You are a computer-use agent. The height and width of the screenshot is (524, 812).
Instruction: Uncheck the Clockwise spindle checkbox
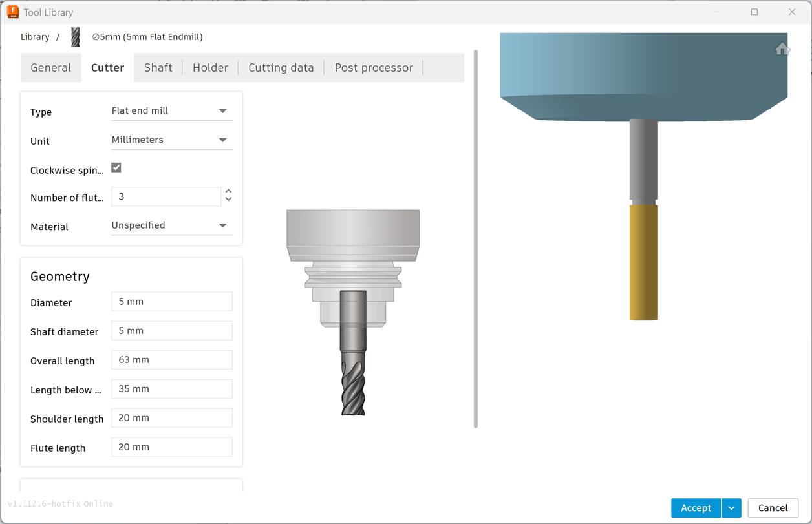point(116,167)
